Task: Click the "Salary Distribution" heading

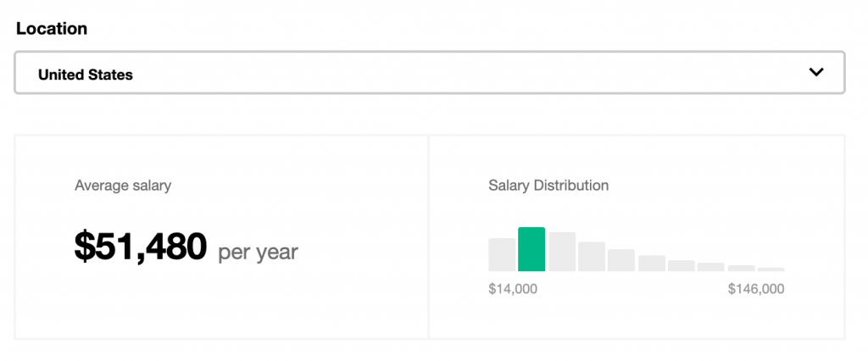Action: tap(548, 185)
